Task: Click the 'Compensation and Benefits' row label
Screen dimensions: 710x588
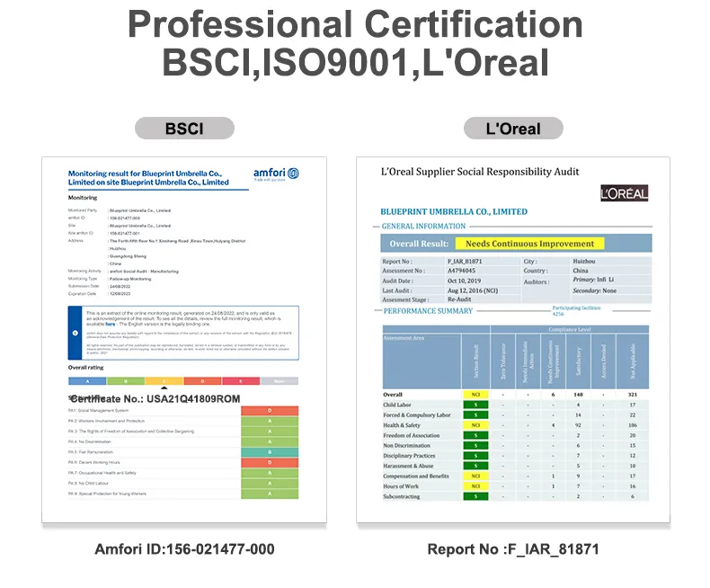Action: pyautogui.click(x=416, y=477)
